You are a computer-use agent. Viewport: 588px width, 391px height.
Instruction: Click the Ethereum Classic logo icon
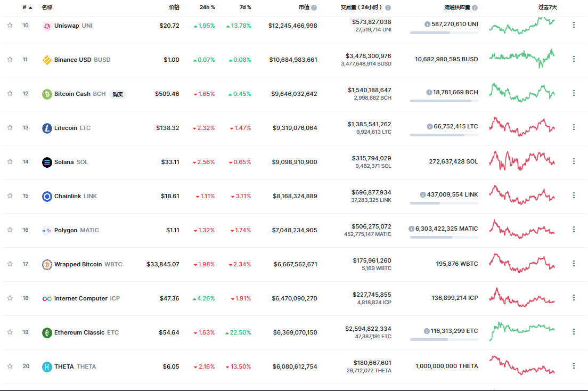click(x=47, y=333)
